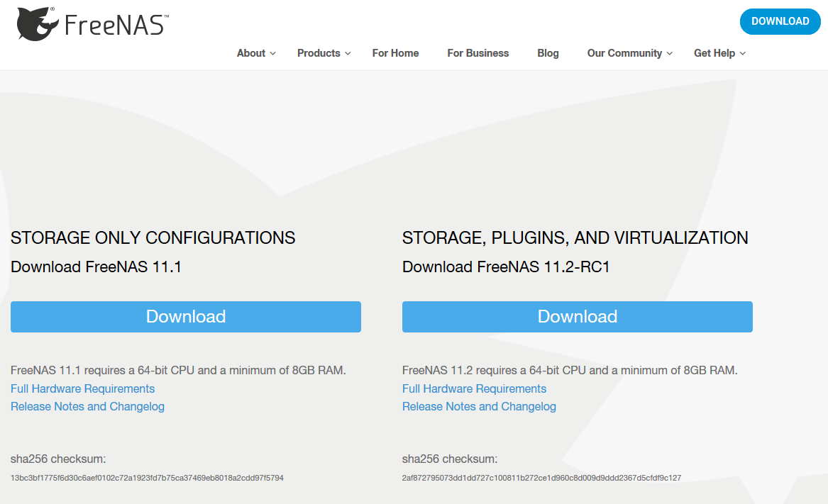Download FreeNAS 11.1 with the blue button
Image resolution: width=828 pixels, height=504 pixels.
(186, 317)
